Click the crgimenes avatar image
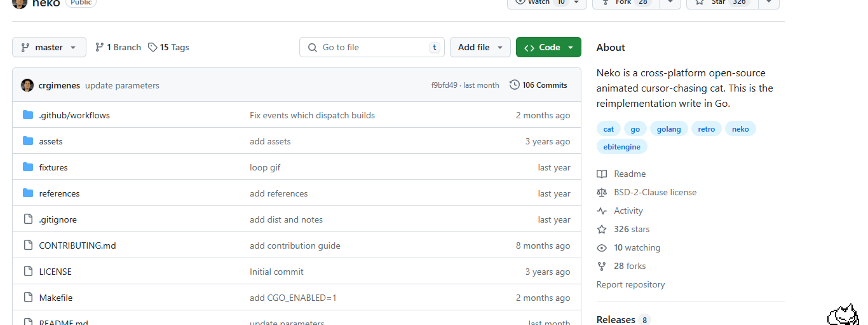This screenshot has width=868, height=325. (x=27, y=85)
